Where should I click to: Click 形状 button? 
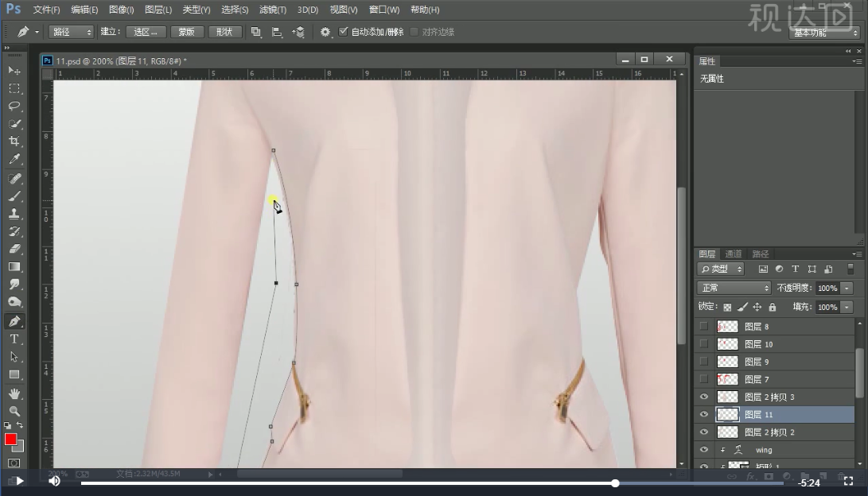(x=224, y=32)
